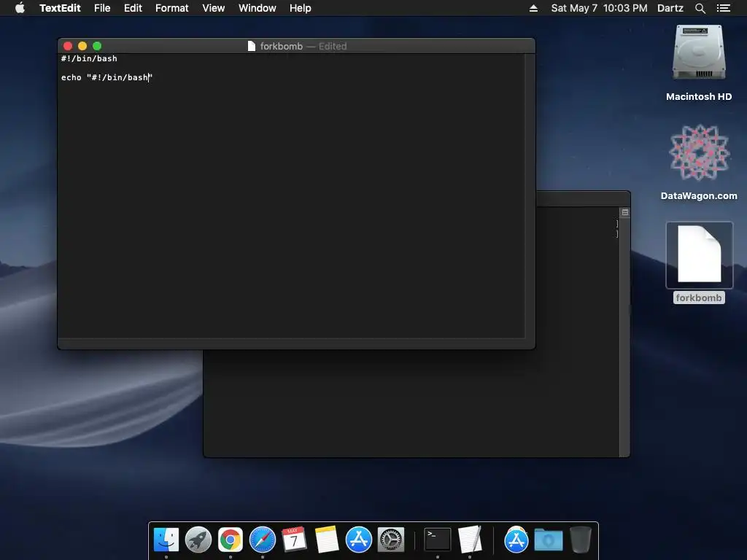Image resolution: width=747 pixels, height=560 pixels.
Task: Place cursor in #!/bin/bash first line
Action: pyautogui.click(x=89, y=58)
